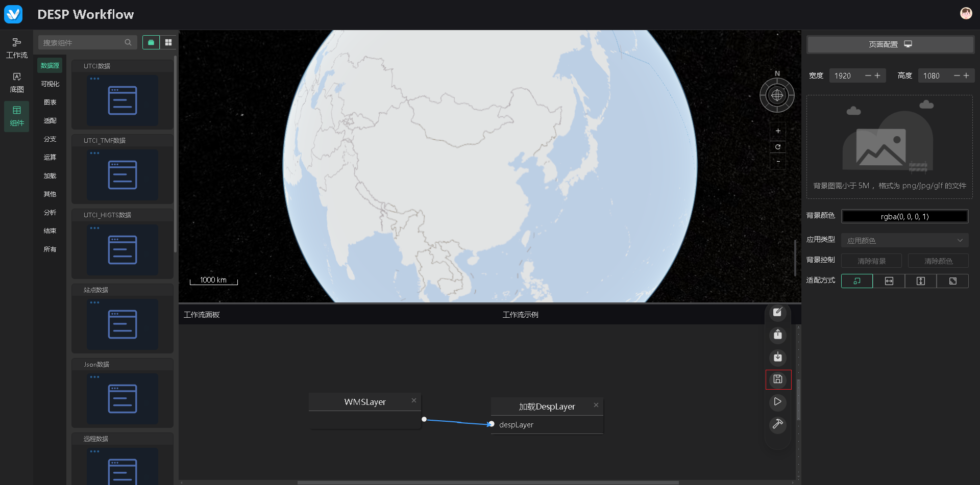This screenshot has height=485, width=980.
Task: Increase the 宽度 value with plus stepper
Action: coord(877,75)
